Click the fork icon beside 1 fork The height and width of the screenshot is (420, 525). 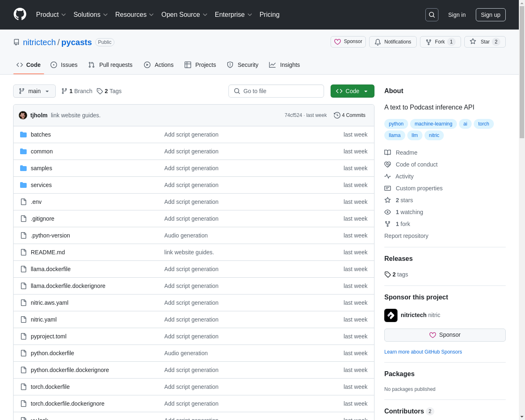(x=388, y=224)
